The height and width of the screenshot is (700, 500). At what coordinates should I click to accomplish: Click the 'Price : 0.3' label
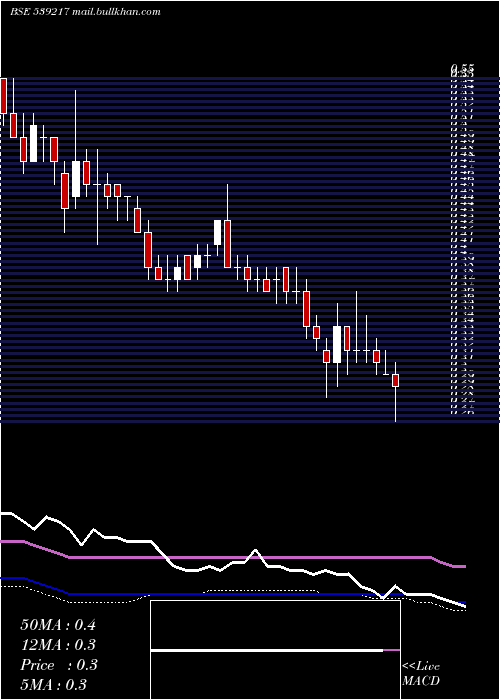[x=59, y=665]
